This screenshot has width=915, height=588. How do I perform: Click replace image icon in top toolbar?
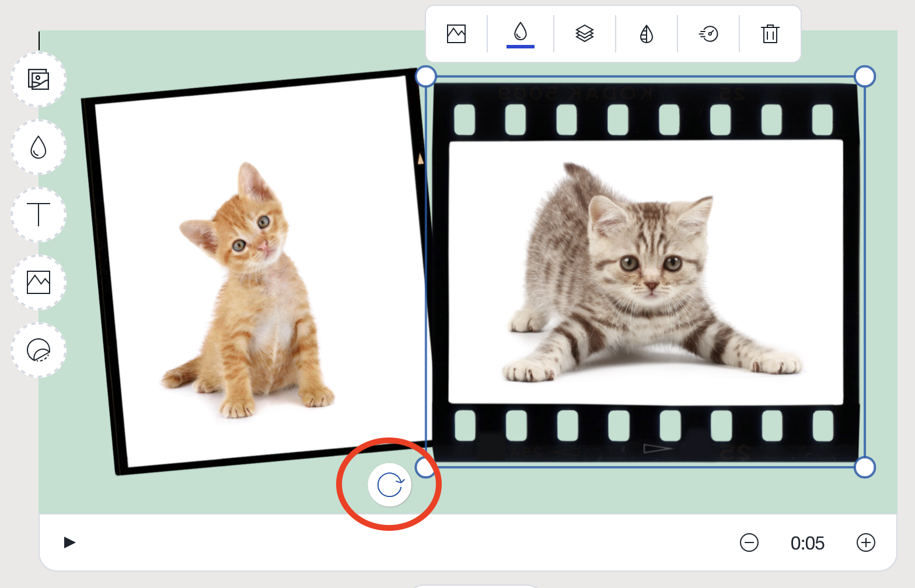click(x=456, y=34)
